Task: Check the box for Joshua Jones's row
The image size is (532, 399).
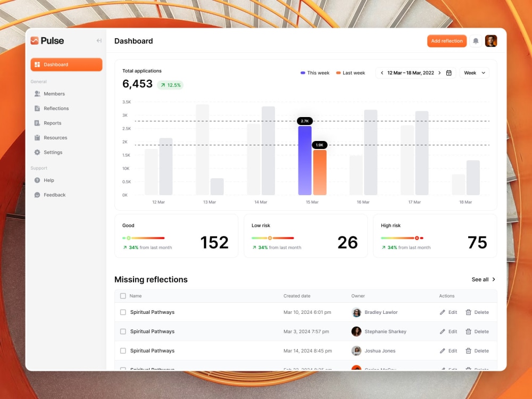Action: pyautogui.click(x=123, y=351)
